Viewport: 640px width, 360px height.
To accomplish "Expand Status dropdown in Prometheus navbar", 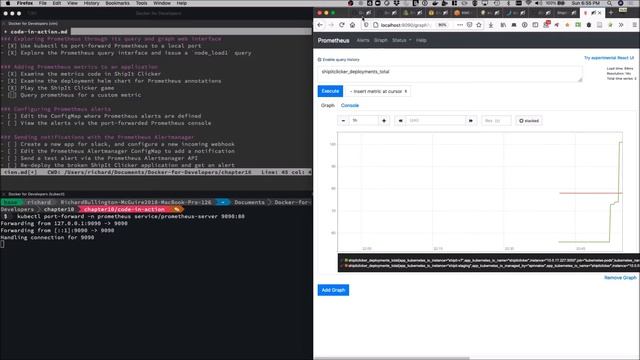I will (x=402, y=40).
